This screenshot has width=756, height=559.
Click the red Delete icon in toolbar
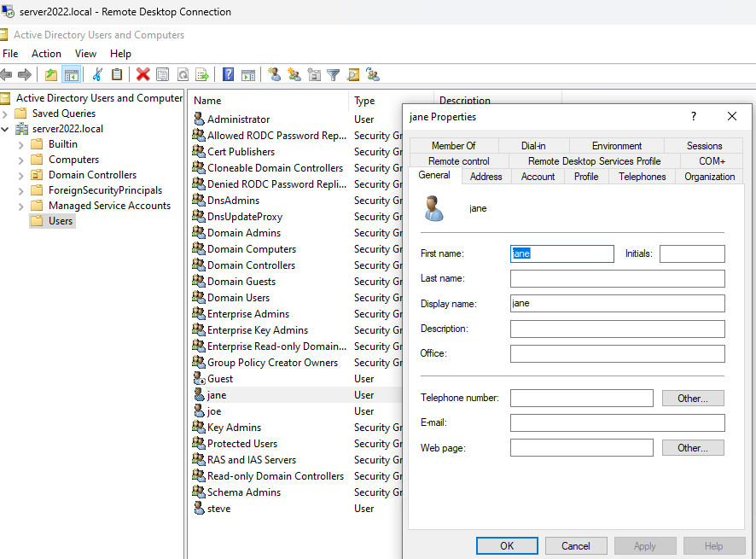click(x=142, y=75)
